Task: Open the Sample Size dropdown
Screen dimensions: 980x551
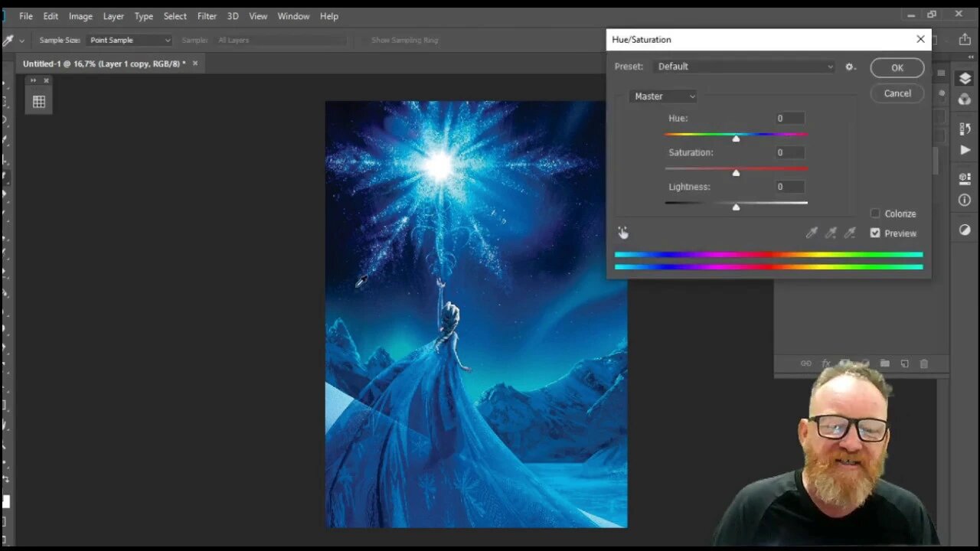Action: point(129,40)
